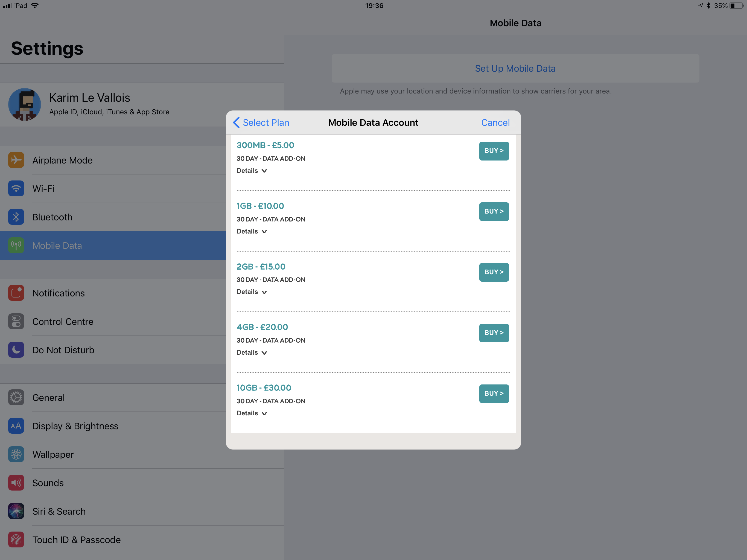This screenshot has height=560, width=747.
Task: Expand Details for the 1GB plan
Action: 252,231
